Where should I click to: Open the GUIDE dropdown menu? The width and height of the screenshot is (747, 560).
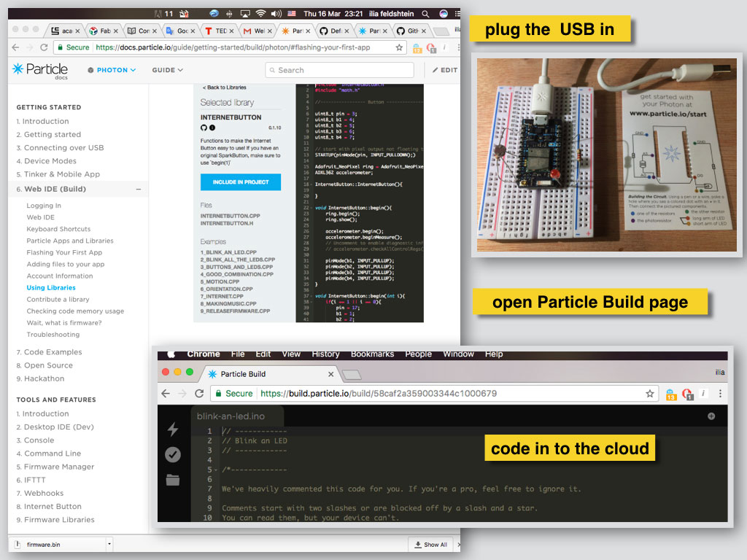pos(168,70)
